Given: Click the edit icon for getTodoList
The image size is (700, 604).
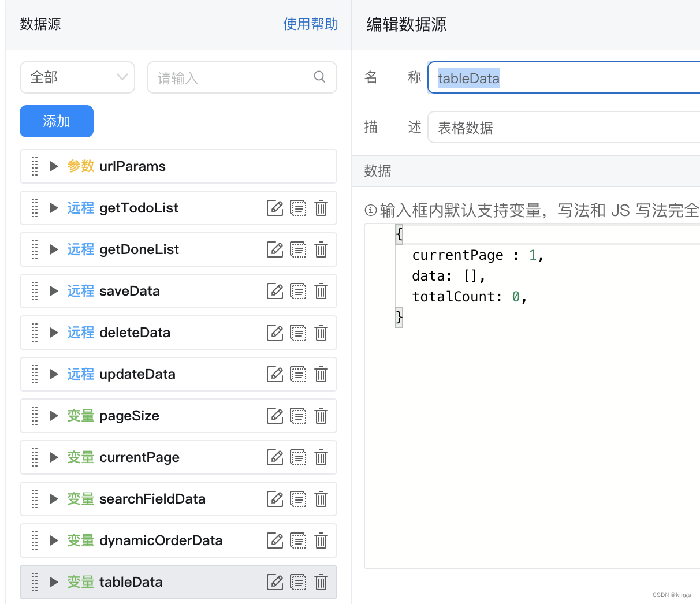Looking at the screenshot, I should pos(275,208).
